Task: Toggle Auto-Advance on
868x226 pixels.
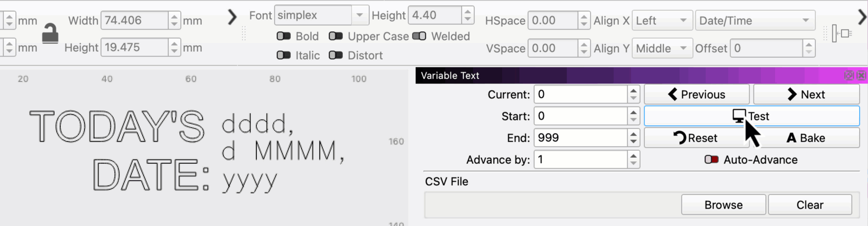Action: point(711,160)
